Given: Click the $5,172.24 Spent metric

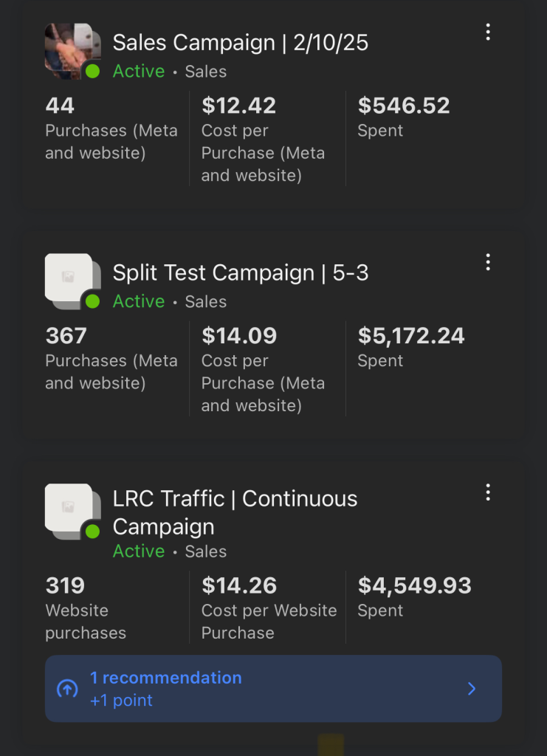Looking at the screenshot, I should (410, 337).
